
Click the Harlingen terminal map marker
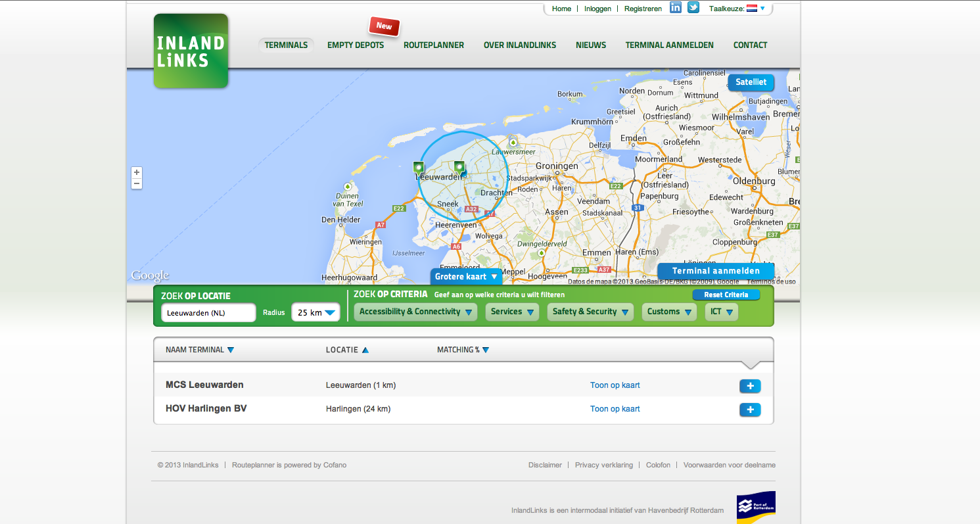(x=418, y=168)
